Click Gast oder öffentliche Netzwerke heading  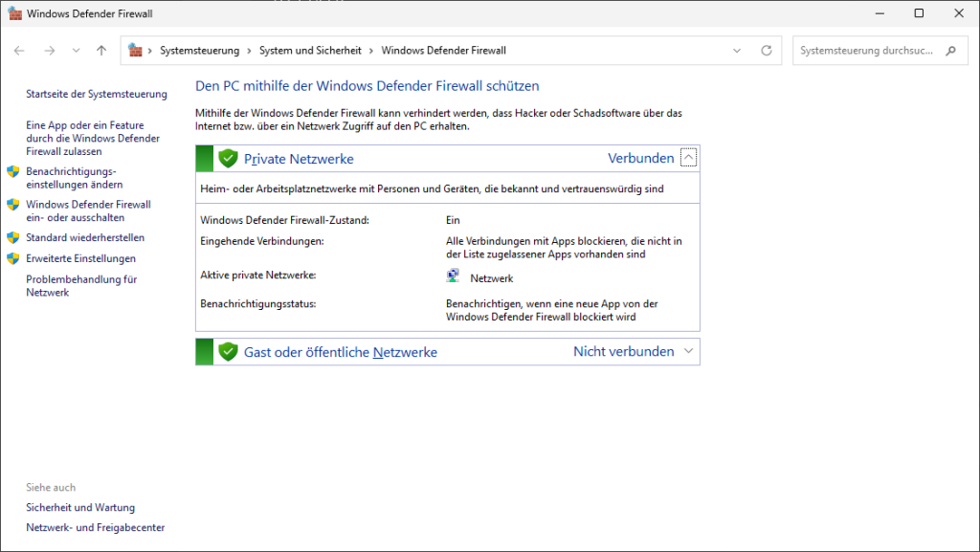[341, 352]
